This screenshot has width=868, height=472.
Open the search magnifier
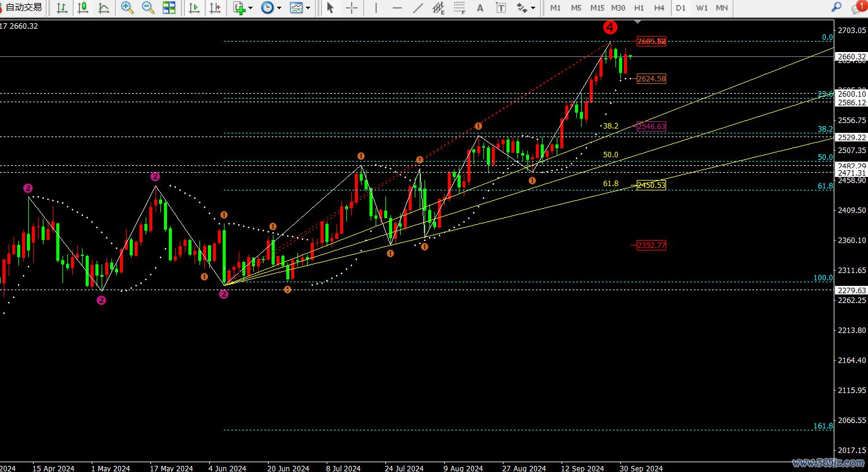click(836, 7)
